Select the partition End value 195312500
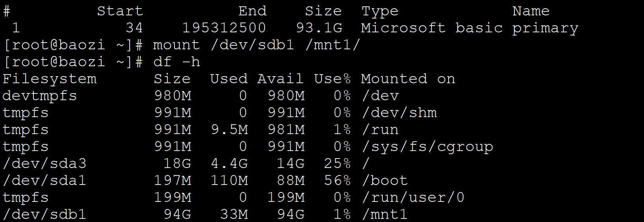 [x=224, y=28]
